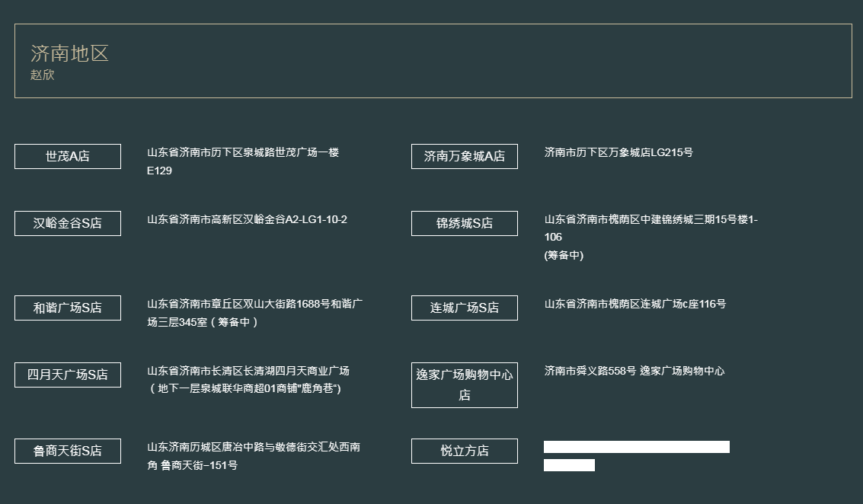Click the 和谐广场S店 button
The width and height of the screenshot is (863, 504).
[x=68, y=308]
